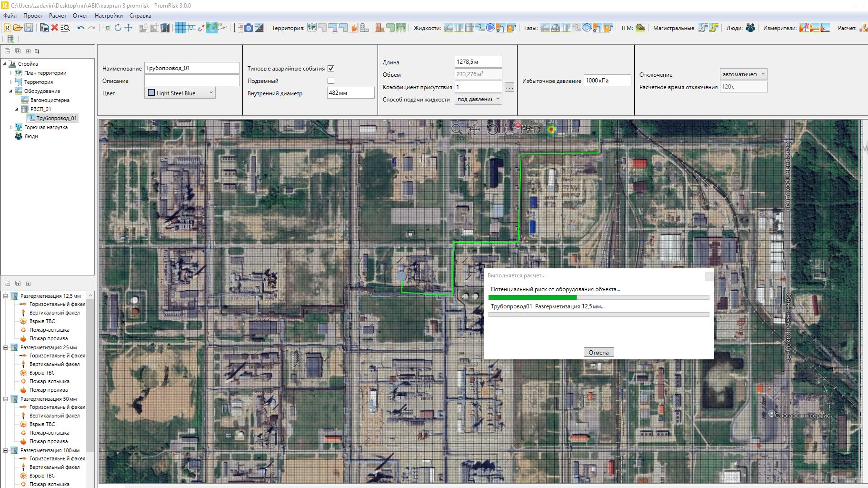Click first Измерители gauge icon
Image resolution: width=868 pixels, height=488 pixels.
tap(804, 28)
